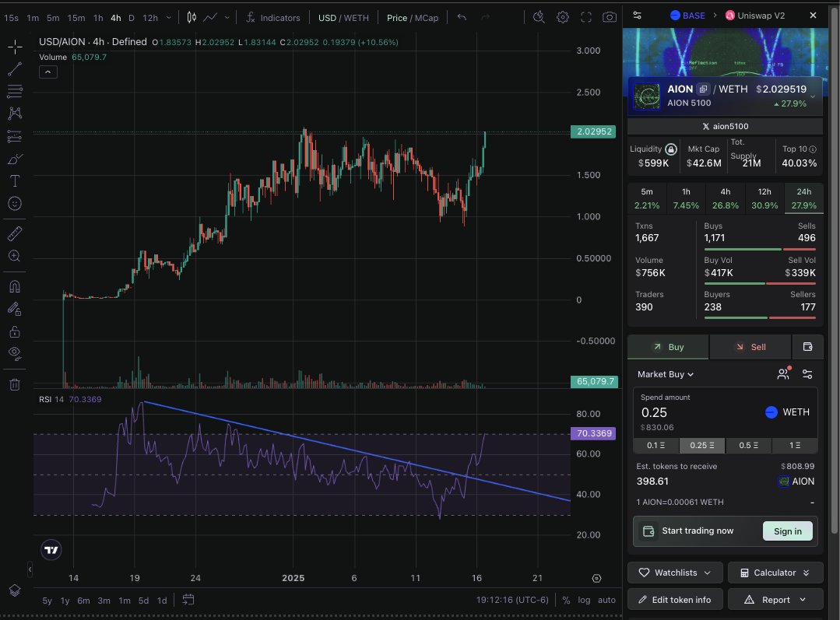Hide all drawings with eye icon
This screenshot has height=620, width=840.
click(15, 353)
